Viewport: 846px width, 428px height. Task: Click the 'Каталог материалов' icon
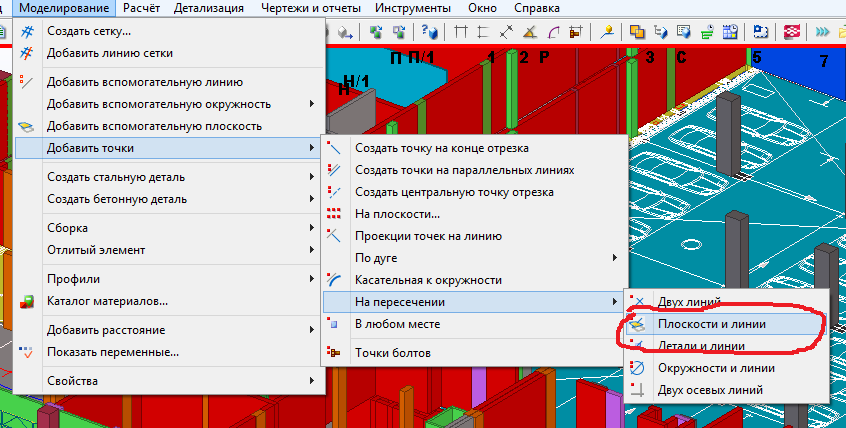[x=27, y=301]
